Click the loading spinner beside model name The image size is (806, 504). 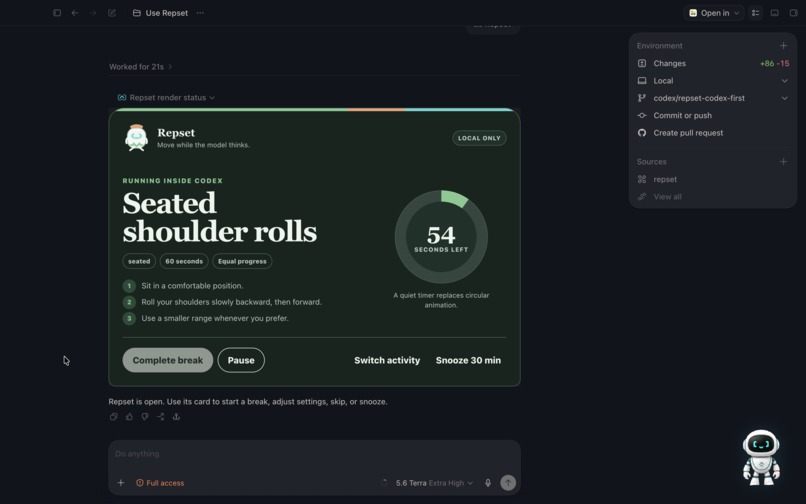(x=384, y=482)
